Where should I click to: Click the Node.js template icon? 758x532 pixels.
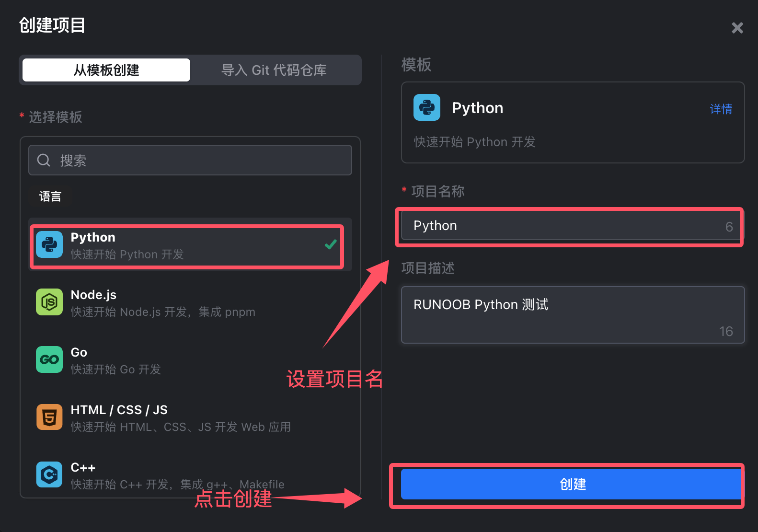[x=49, y=302]
